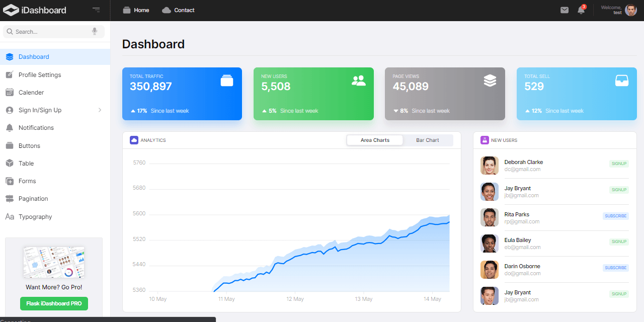Click the New Users panel flask icon
644x322 pixels.
point(485,140)
